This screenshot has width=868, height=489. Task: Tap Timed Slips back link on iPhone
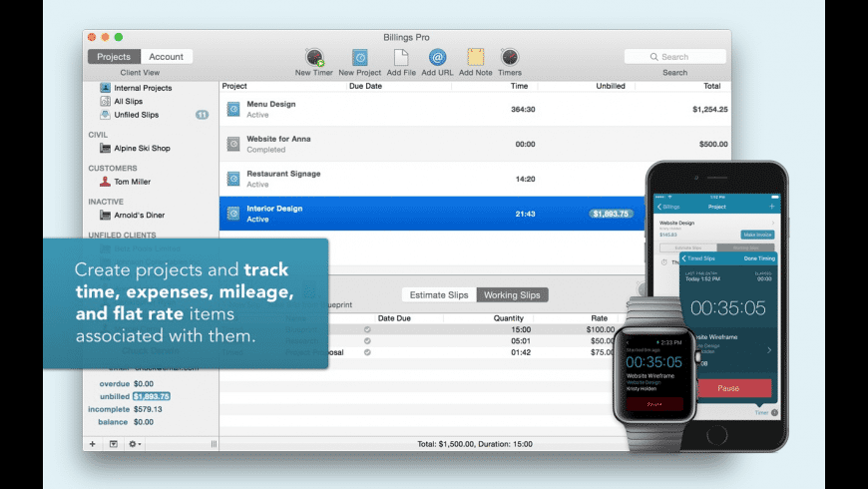698,258
